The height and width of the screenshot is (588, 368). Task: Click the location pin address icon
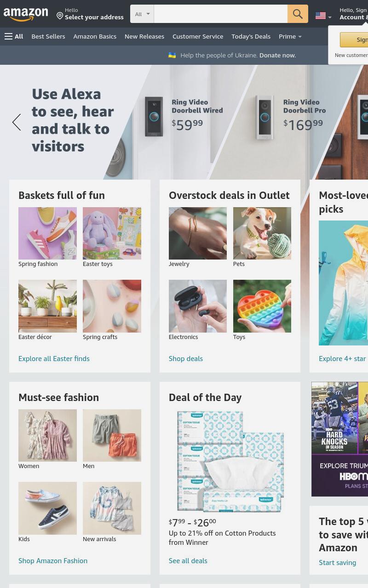click(60, 16)
